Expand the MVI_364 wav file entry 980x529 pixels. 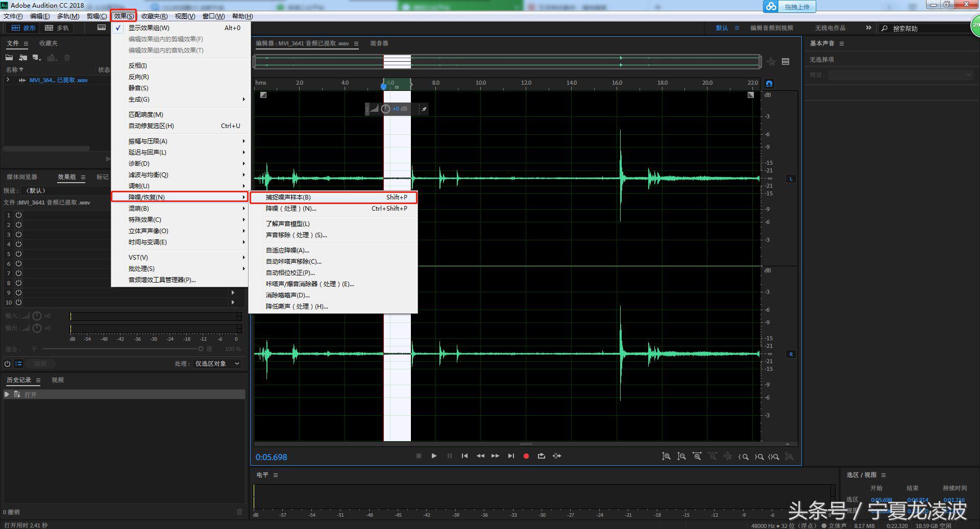pos(8,80)
